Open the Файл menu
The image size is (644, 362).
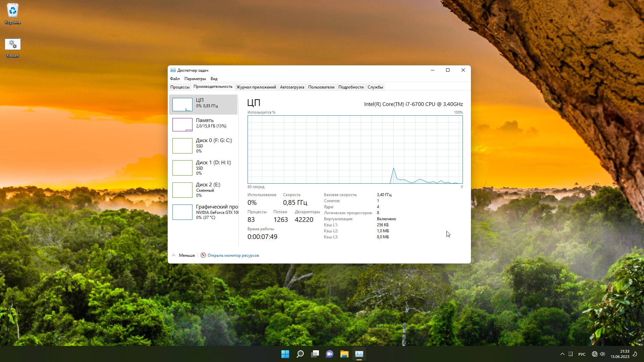click(175, 79)
